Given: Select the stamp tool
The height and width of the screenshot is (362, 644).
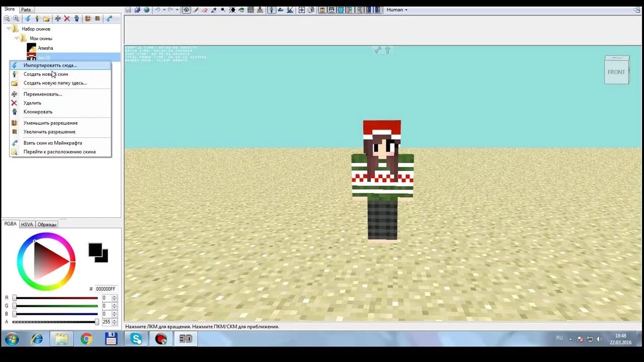Looking at the screenshot, I should coord(260,10).
